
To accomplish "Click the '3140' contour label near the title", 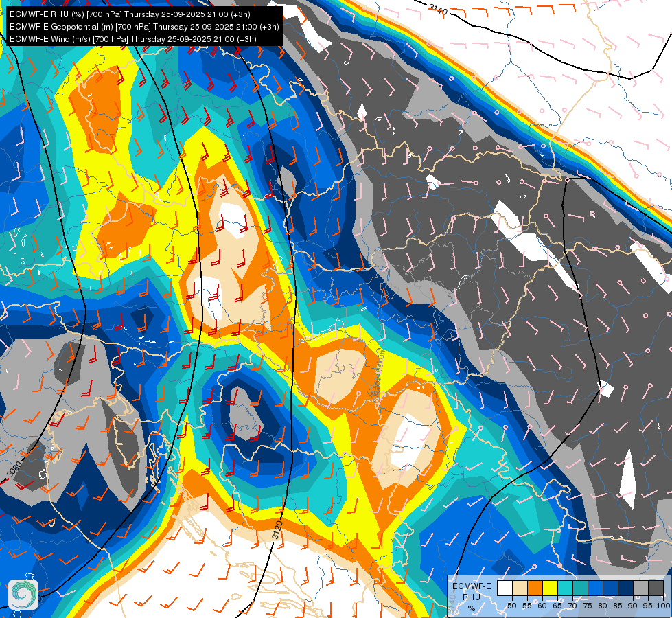I will 437,8.
